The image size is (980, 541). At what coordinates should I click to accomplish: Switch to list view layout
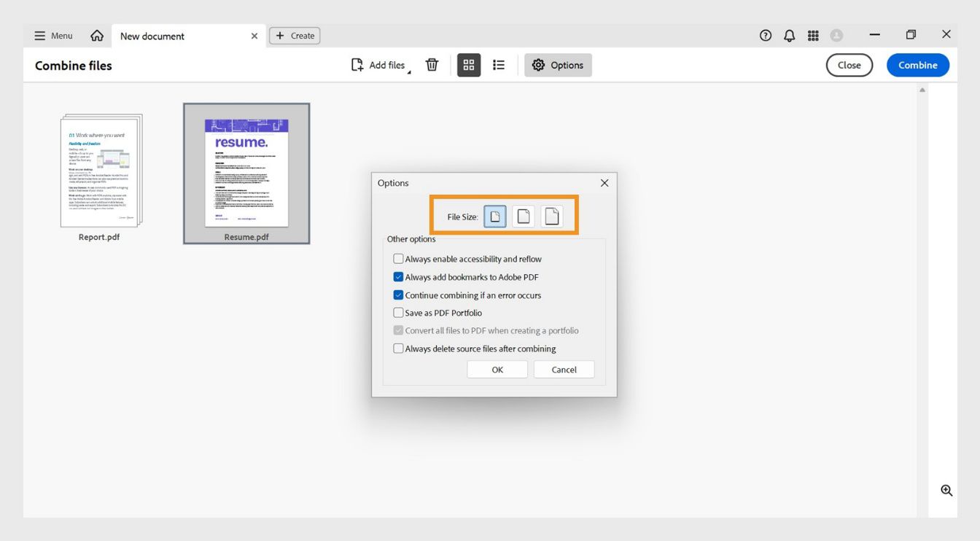499,64
